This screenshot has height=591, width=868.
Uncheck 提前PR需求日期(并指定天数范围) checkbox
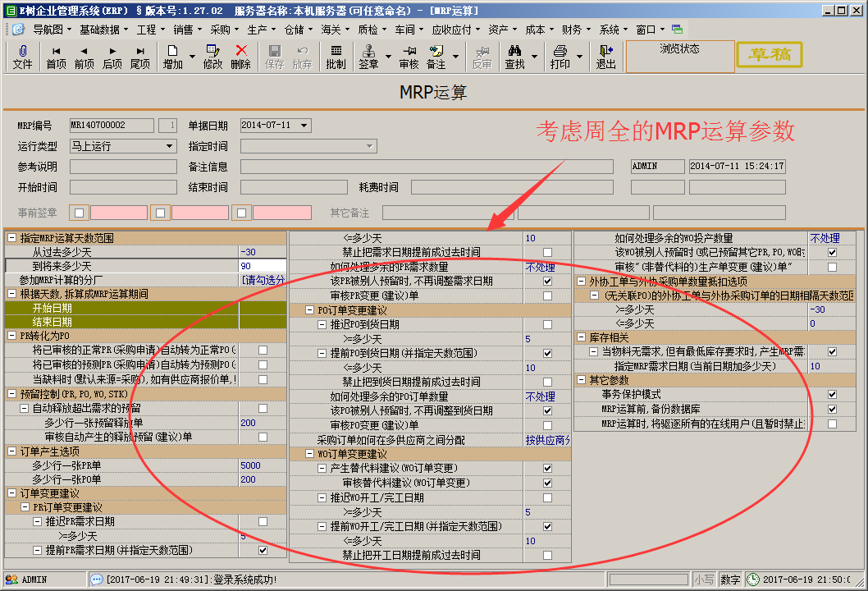(263, 550)
